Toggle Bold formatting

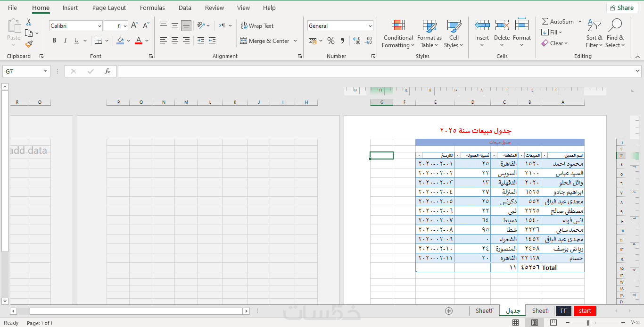tap(54, 41)
